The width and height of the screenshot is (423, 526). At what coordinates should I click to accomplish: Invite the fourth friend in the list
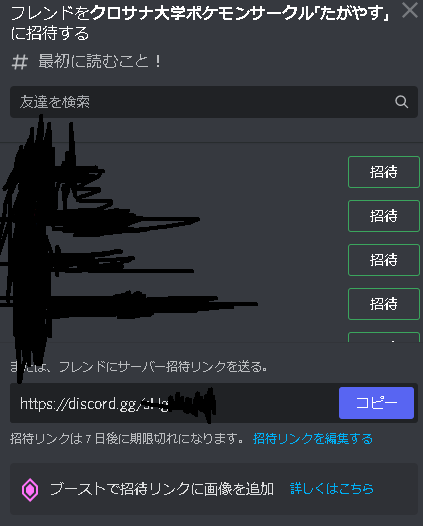coord(384,304)
